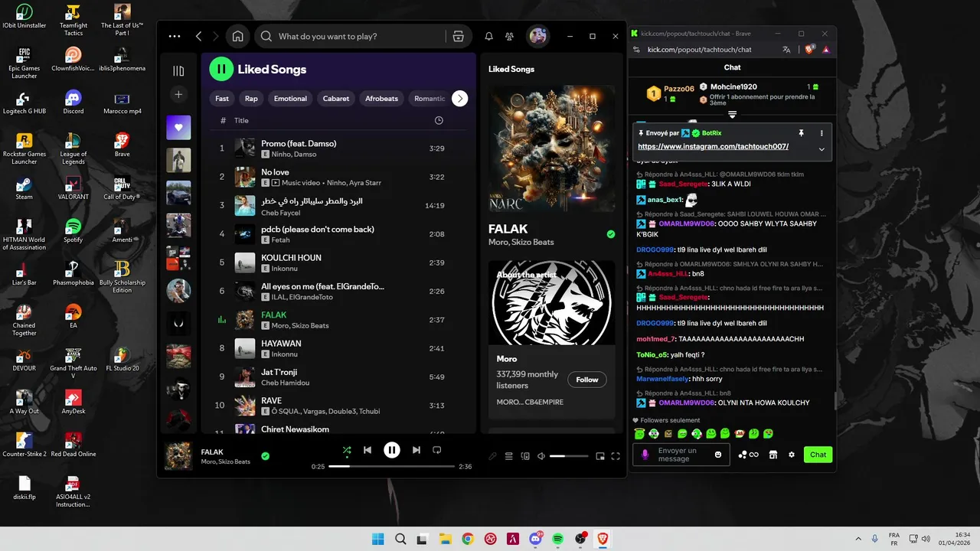Image resolution: width=980 pixels, height=551 pixels.
Task: Toggle the liked checkmark next to FALAK in the sidebar panel
Action: tap(611, 234)
